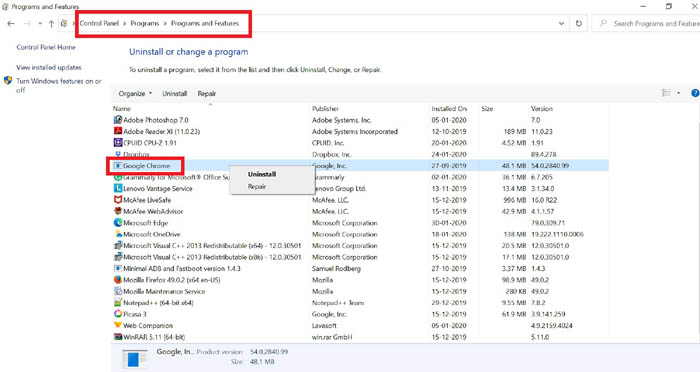
Task: Click the Visual C++ 2013 x64 icon
Action: click(118, 245)
